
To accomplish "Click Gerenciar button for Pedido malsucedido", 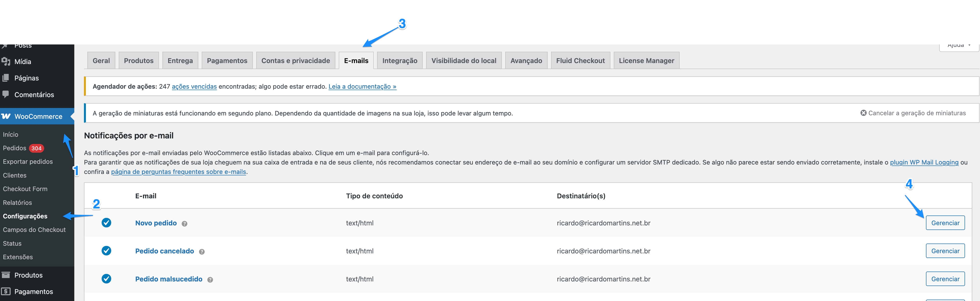I will pos(945,279).
